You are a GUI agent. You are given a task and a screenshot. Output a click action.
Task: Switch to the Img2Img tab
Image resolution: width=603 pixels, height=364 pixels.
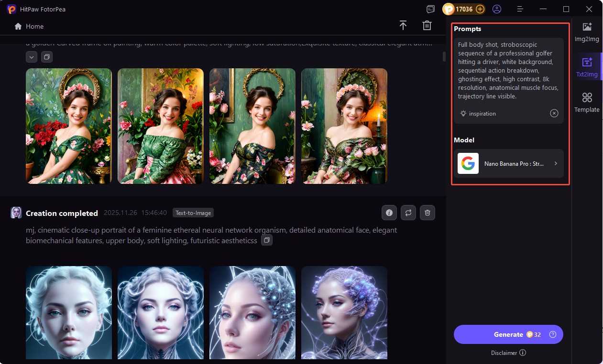pyautogui.click(x=587, y=32)
